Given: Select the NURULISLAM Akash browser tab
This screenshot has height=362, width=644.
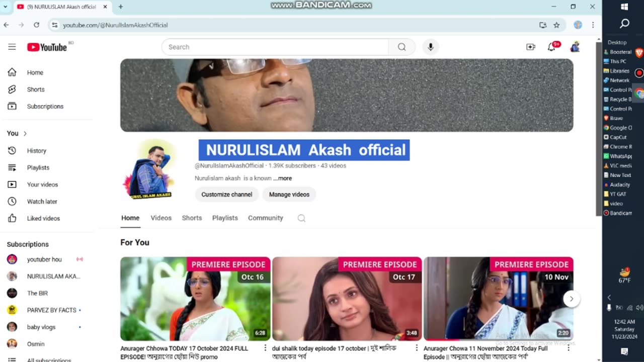Looking at the screenshot, I should click(62, 7).
